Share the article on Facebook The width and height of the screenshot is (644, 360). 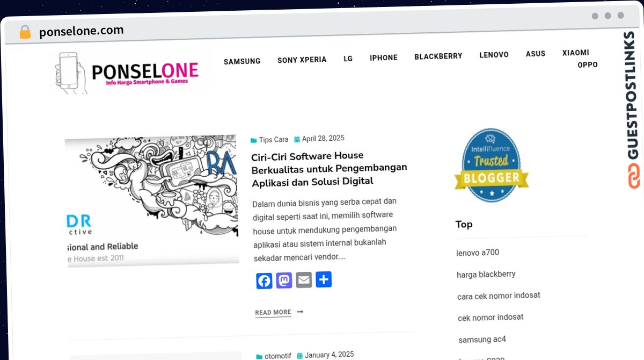pos(264,281)
